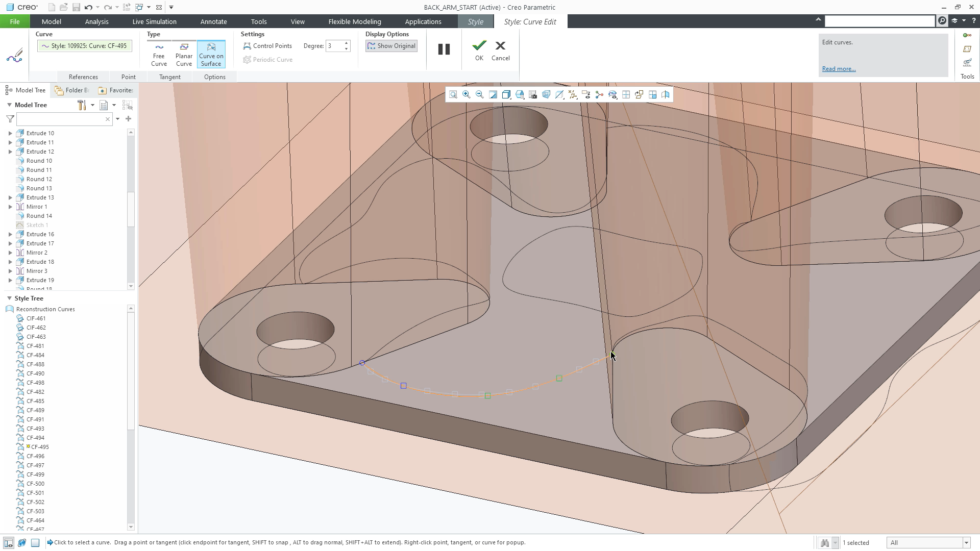
Task: Select the Curve on Surface type
Action: pos(211,54)
